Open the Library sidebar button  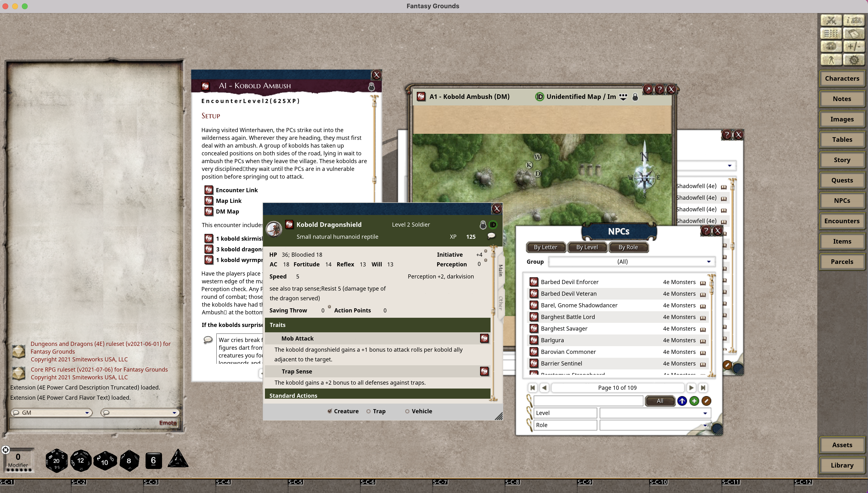(x=842, y=465)
